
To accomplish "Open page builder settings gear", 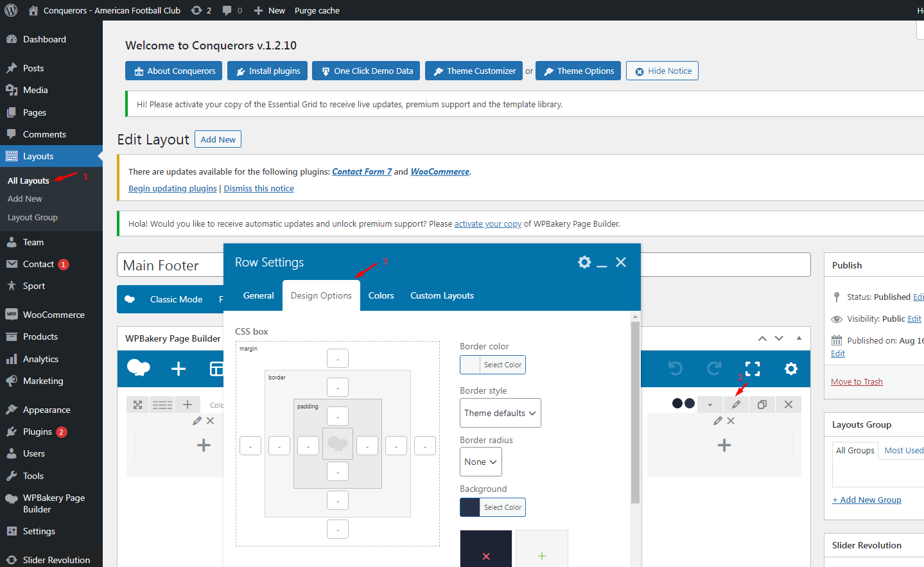I will tap(791, 368).
